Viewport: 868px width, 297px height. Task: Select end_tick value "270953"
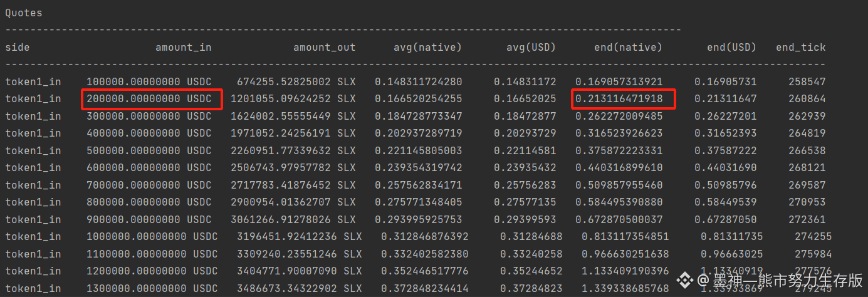pos(807,202)
